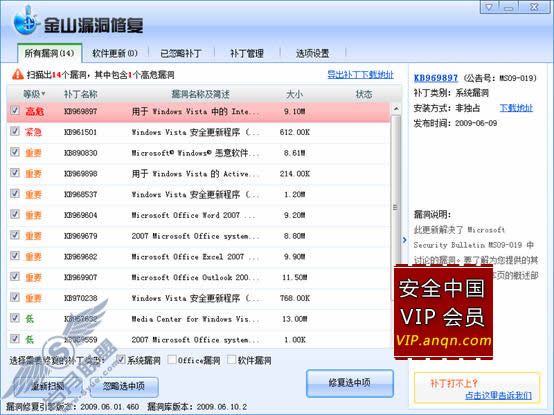This screenshot has height=415, width=554.
Task: Toggle checkbox for patch KB969682
Action: click(x=15, y=256)
